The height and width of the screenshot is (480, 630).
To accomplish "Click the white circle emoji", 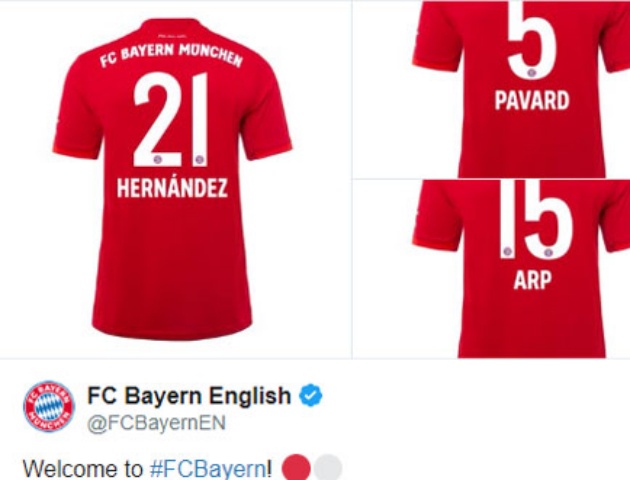I will pos(328,468).
